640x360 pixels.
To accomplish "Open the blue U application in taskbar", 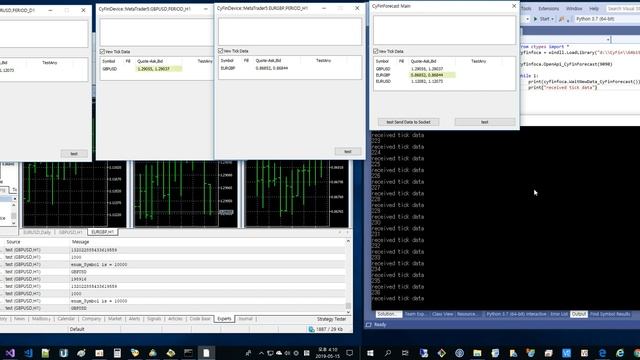I will point(64,353).
